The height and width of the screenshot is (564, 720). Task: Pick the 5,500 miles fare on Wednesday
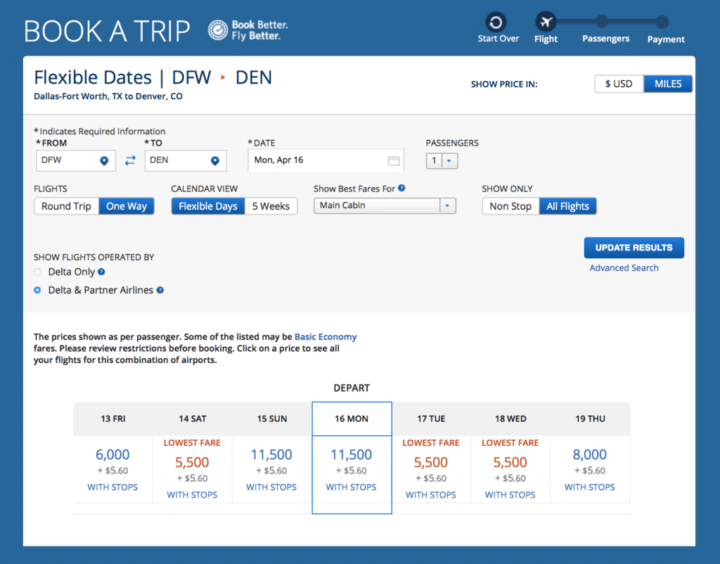[510, 462]
